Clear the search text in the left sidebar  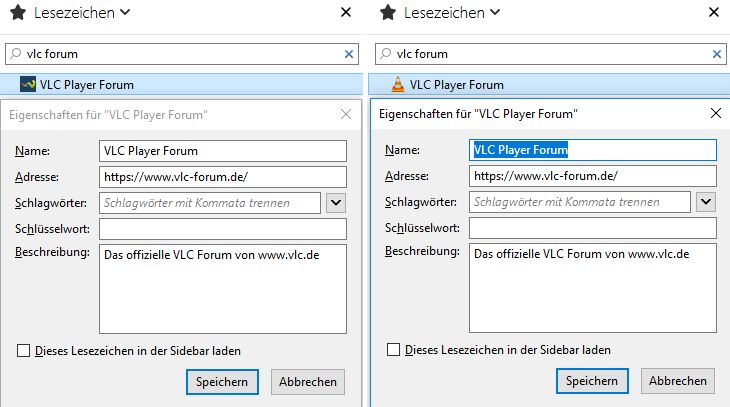coord(349,54)
